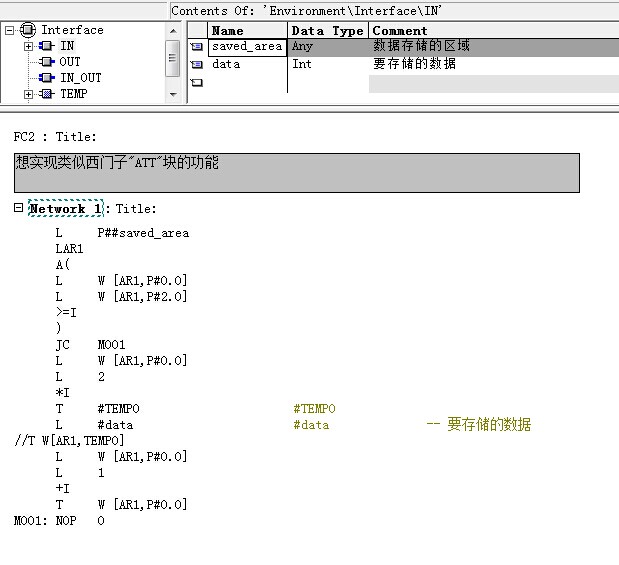
Task: Click the JC M001 jump line
Action: pyautogui.click(x=90, y=345)
